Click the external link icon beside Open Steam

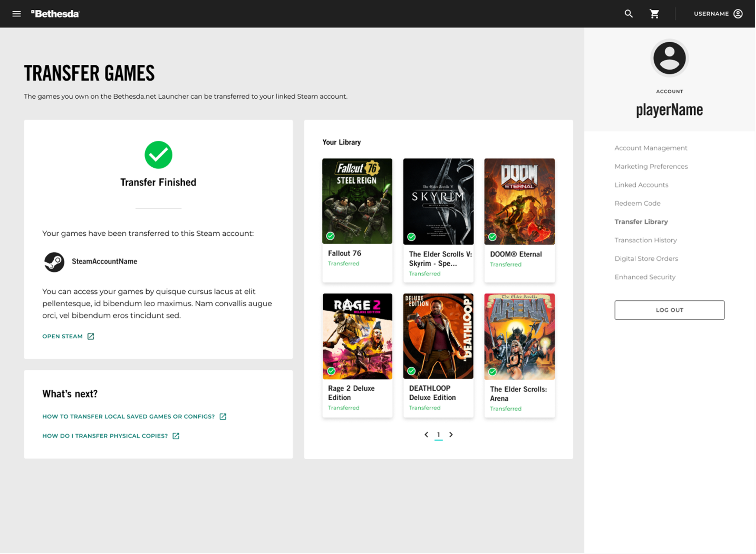[x=91, y=336]
